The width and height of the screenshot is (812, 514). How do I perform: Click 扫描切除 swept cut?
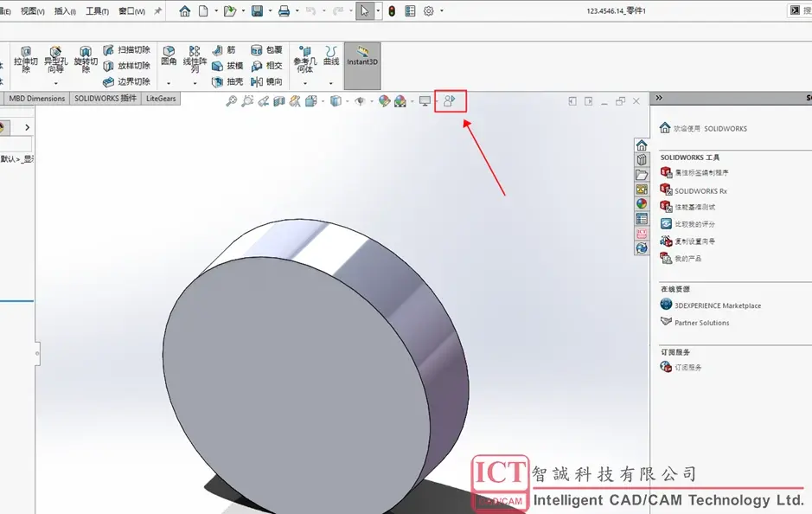point(127,49)
